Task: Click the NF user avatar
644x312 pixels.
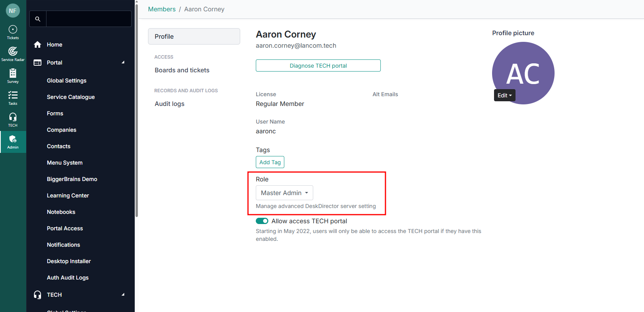Action: [13, 11]
